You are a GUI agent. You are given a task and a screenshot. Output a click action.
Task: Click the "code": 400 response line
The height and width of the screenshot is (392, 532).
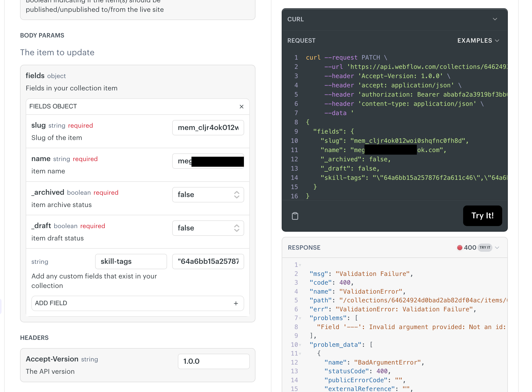pyautogui.click(x=332, y=283)
